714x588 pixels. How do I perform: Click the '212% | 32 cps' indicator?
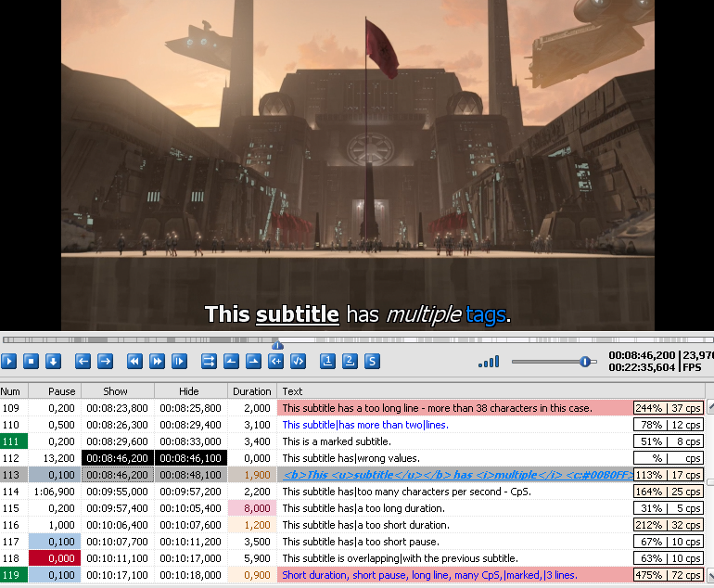pos(669,525)
